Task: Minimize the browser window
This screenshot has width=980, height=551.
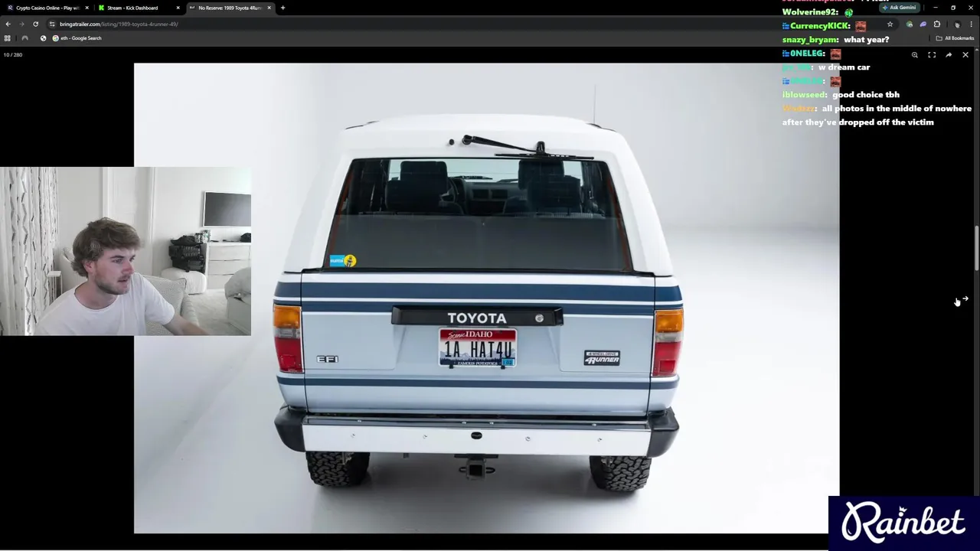Action: (x=935, y=8)
